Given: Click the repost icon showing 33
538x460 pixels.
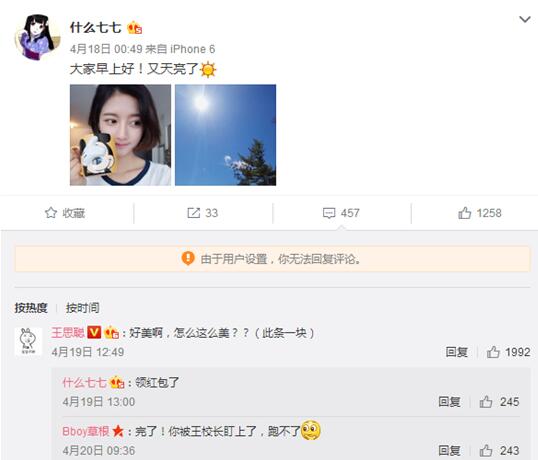Looking at the screenshot, I should [x=194, y=213].
